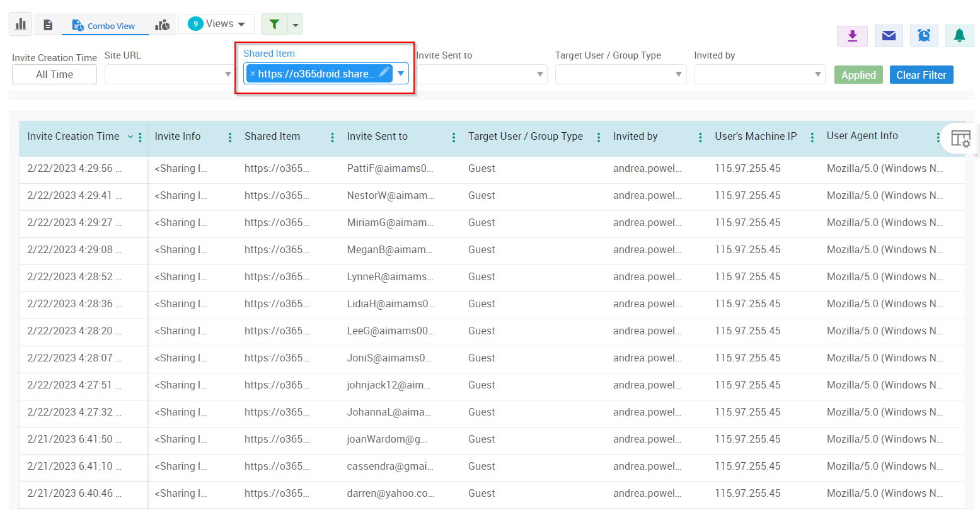Viewport: 980px width, 510px height.
Task: Select the Combo View tab
Action: tap(104, 26)
